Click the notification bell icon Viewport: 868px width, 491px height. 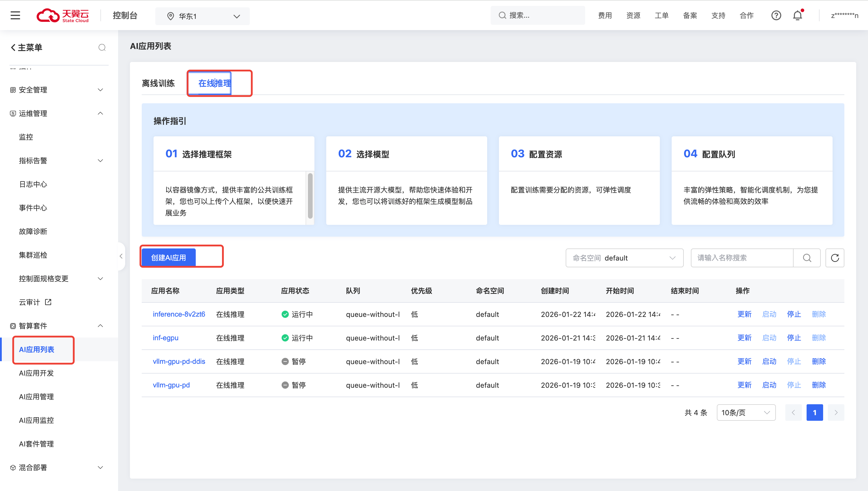tap(797, 16)
